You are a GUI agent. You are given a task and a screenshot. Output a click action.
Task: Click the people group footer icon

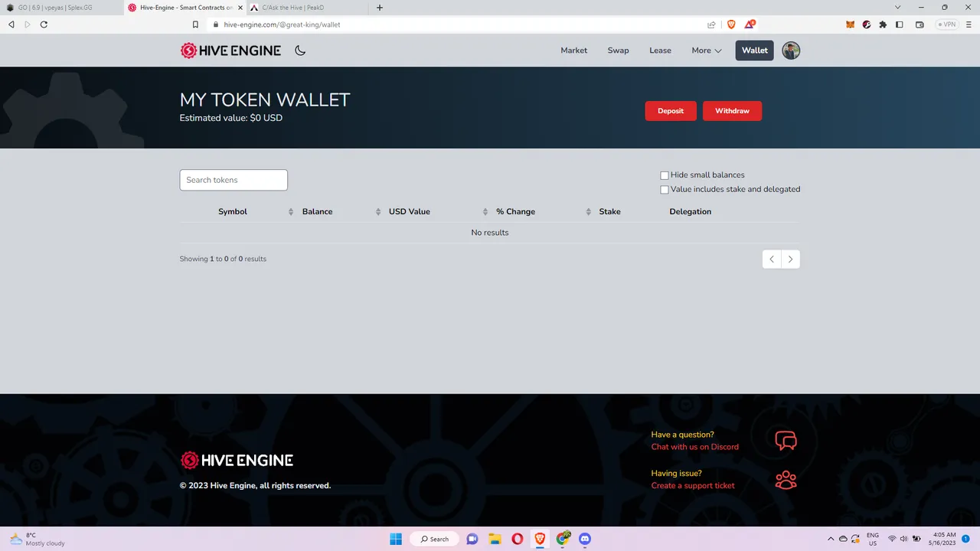(x=786, y=480)
